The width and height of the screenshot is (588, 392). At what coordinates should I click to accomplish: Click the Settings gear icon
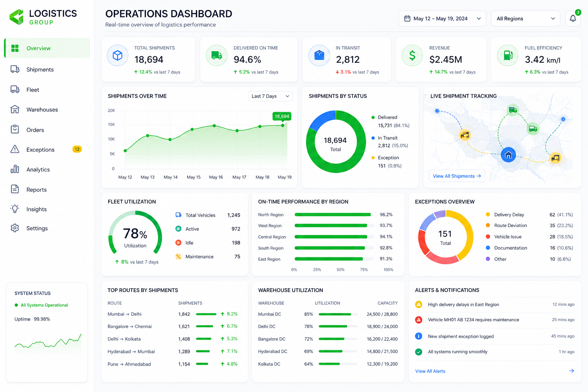15,228
